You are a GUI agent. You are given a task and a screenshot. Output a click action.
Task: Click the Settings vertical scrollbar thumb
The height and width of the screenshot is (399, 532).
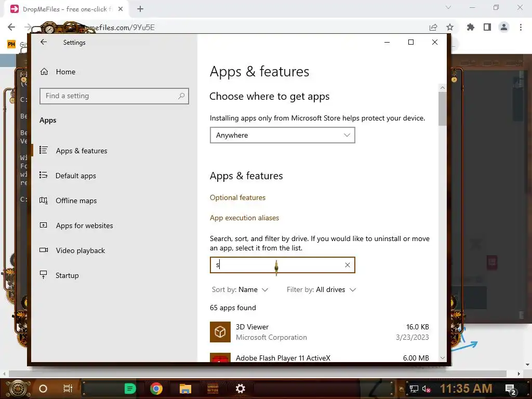pos(443,109)
